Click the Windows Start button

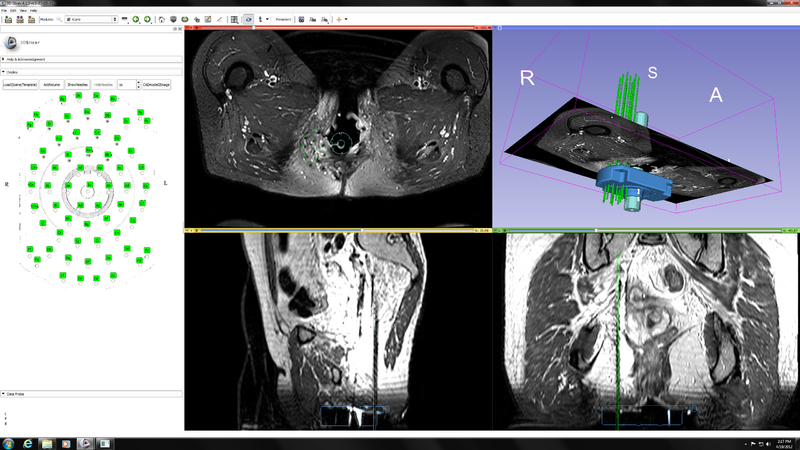click(8, 442)
